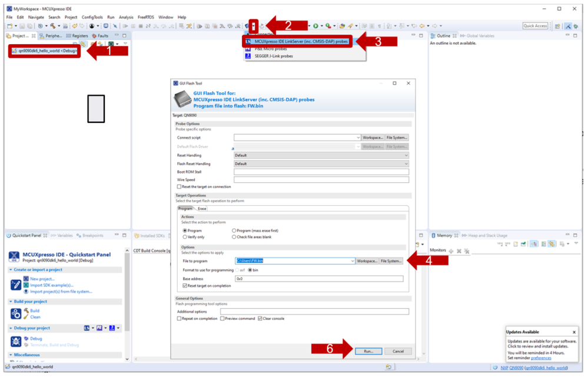Select qn9090dk6_hello_world project in tree
Screen dimensions: 588x378
pos(45,51)
